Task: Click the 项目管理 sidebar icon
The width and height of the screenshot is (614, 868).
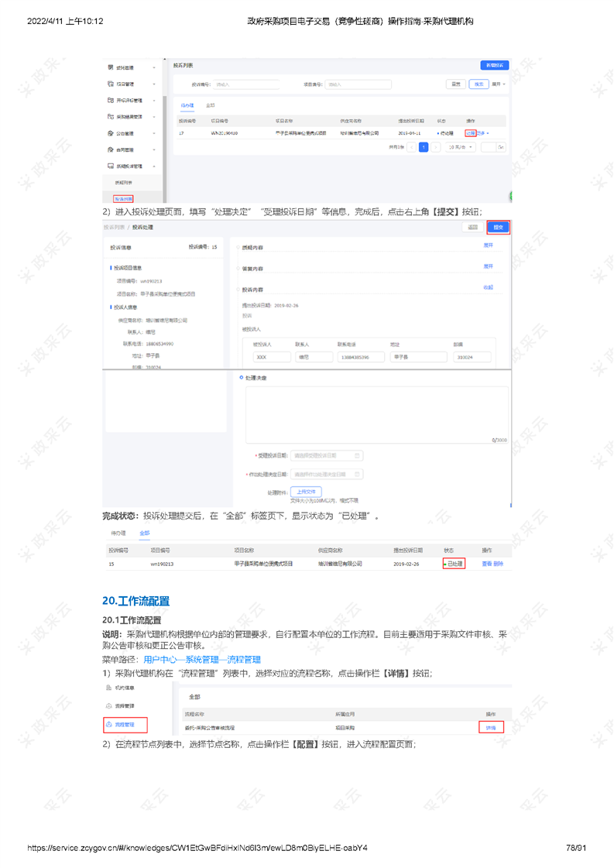Action: pos(111,84)
